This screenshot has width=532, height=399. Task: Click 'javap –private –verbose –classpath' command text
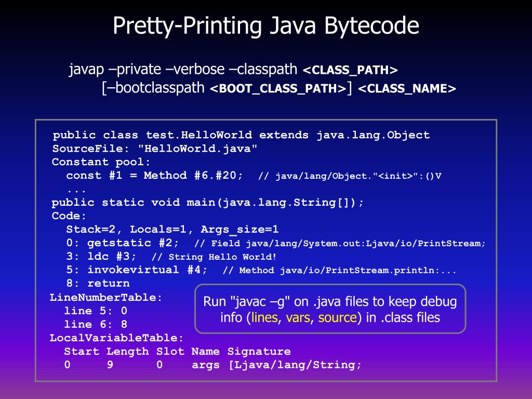(183, 70)
